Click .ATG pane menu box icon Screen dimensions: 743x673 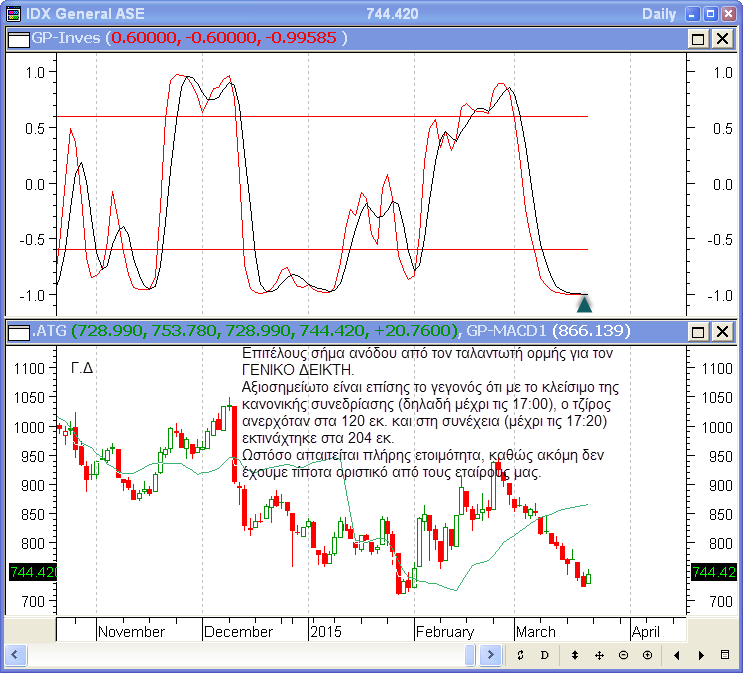pyautogui.click(x=19, y=332)
